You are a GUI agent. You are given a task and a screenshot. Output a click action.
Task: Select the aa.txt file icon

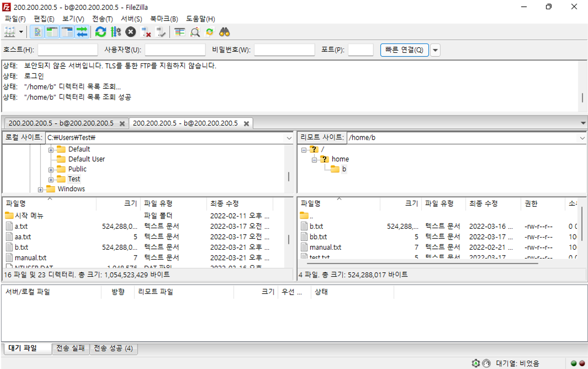[x=9, y=237]
